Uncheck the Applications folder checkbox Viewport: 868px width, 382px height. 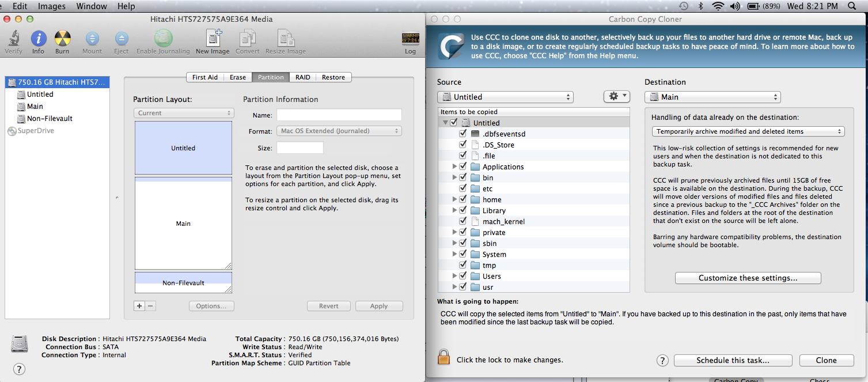coord(463,167)
